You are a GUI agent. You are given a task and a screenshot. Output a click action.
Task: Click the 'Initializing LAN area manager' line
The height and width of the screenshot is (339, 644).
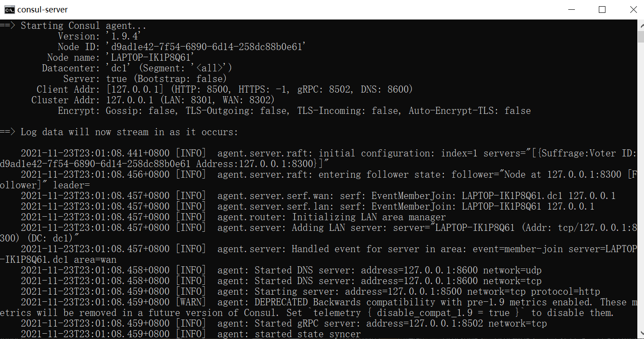pos(266,217)
